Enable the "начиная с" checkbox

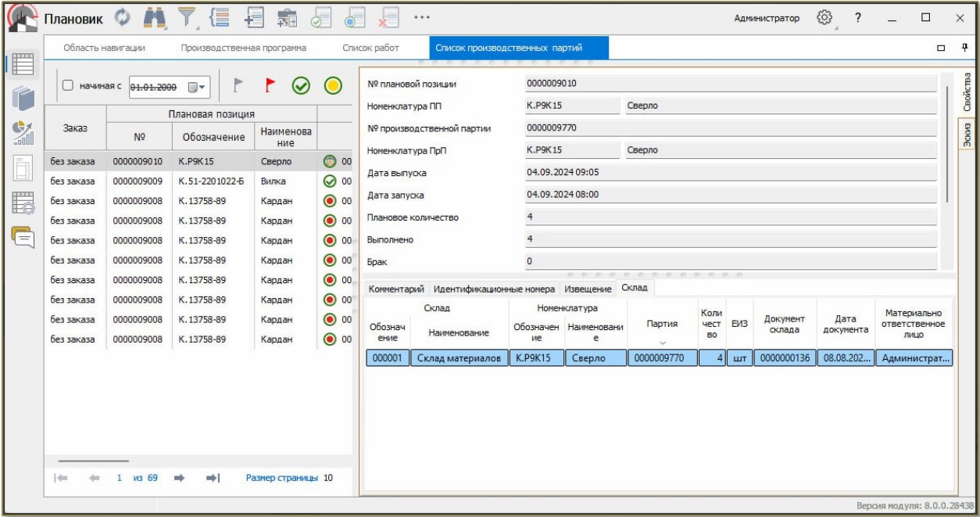point(68,86)
